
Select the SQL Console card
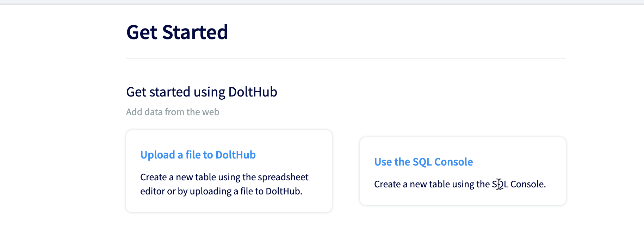click(x=463, y=171)
